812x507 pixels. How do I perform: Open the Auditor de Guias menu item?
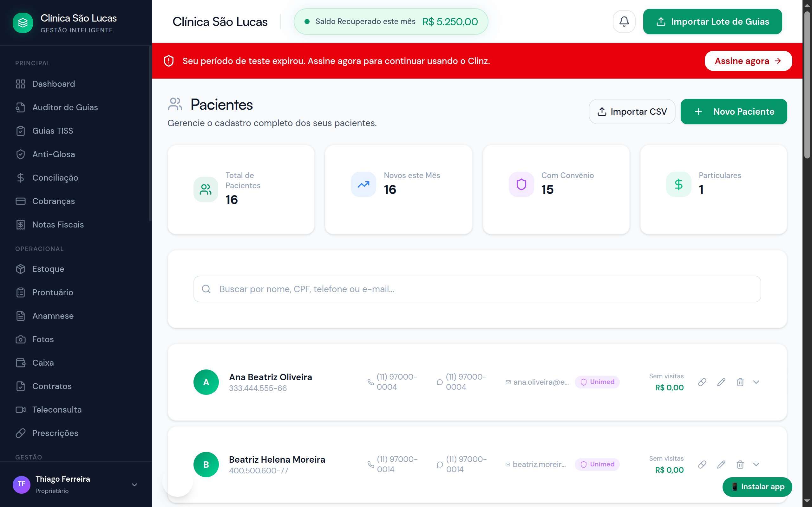pos(65,107)
